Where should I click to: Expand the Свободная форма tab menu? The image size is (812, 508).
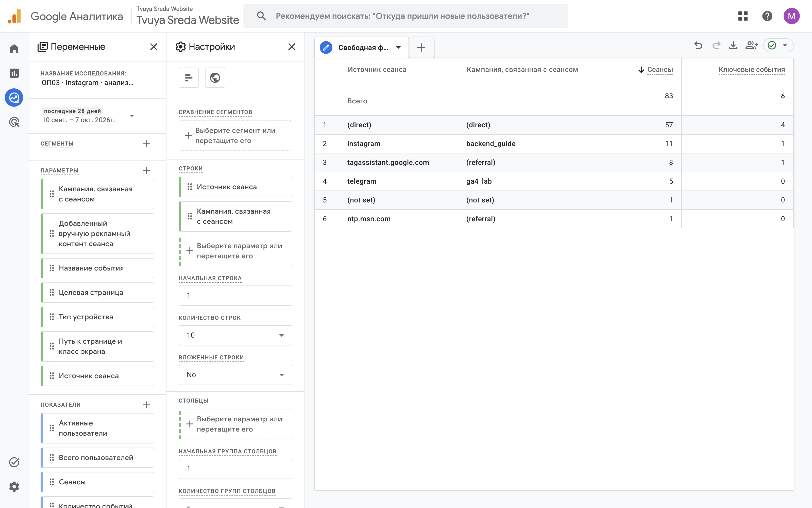(x=398, y=47)
